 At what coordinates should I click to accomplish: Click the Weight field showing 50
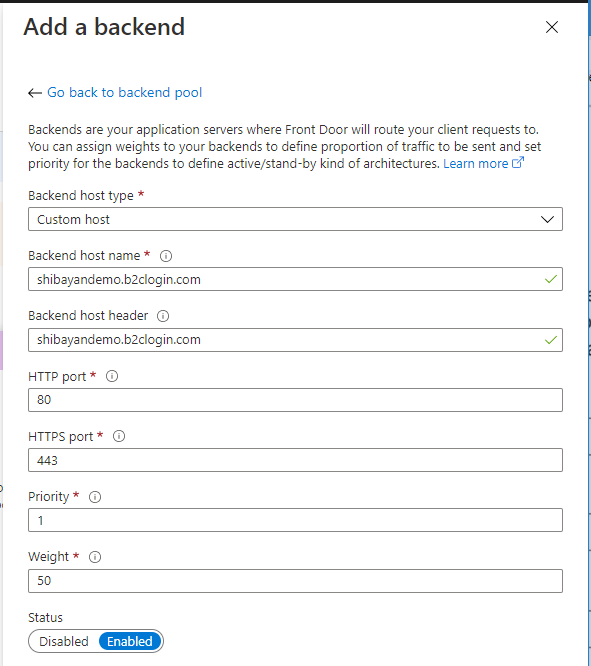click(295, 581)
